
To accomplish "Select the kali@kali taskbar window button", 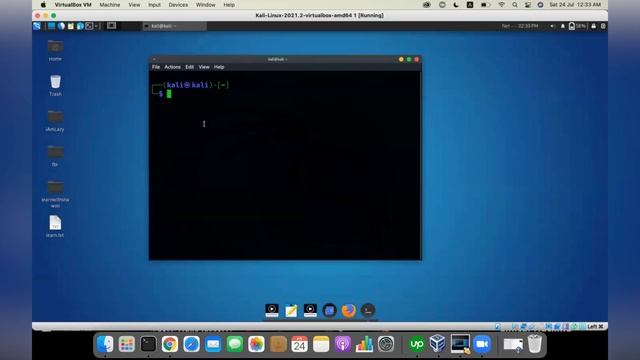I will [174, 26].
